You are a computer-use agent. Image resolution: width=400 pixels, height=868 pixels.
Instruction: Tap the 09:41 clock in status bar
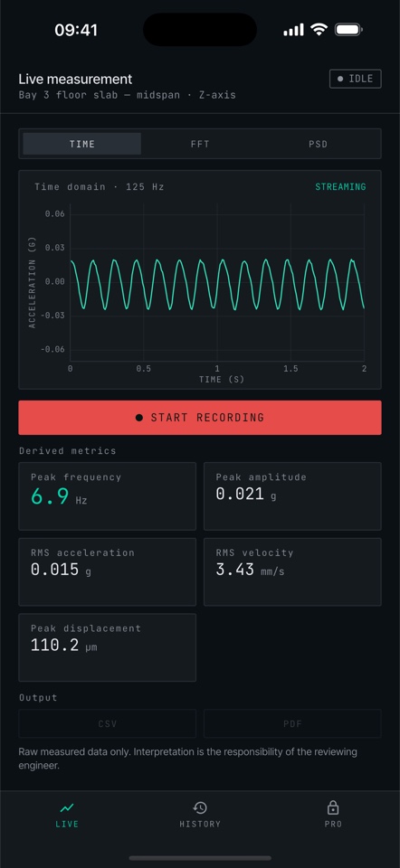76,30
